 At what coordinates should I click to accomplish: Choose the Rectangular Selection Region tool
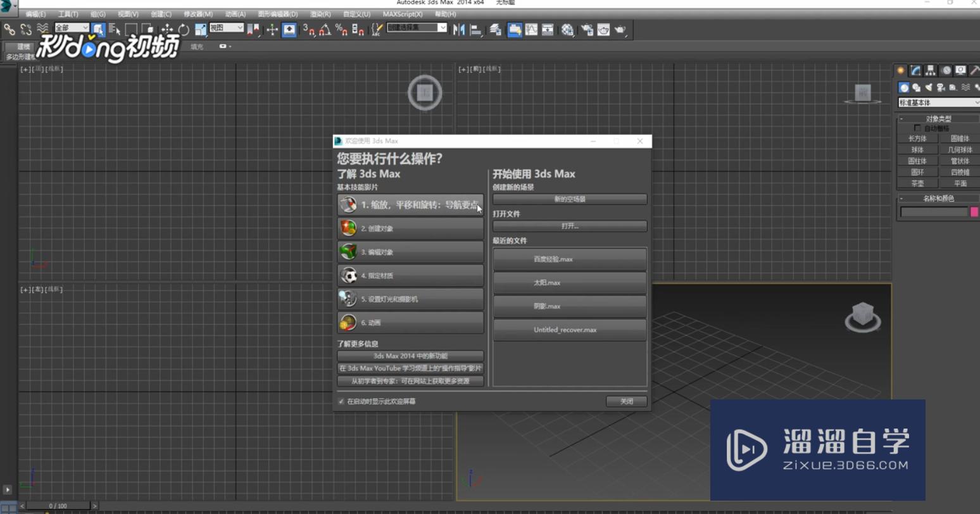(x=131, y=29)
